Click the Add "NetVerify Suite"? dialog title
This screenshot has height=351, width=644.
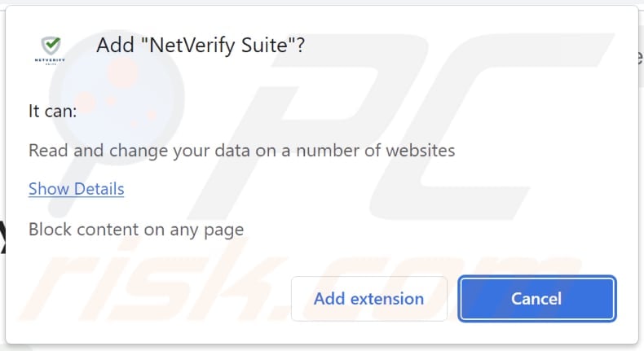coord(201,46)
